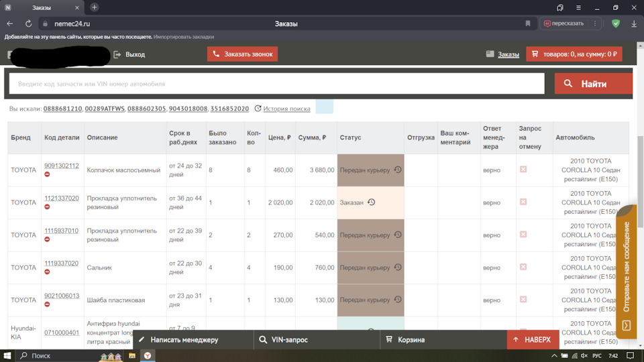Open more options next to Пересказать
Screen dimensions: 644x362
click(595, 24)
